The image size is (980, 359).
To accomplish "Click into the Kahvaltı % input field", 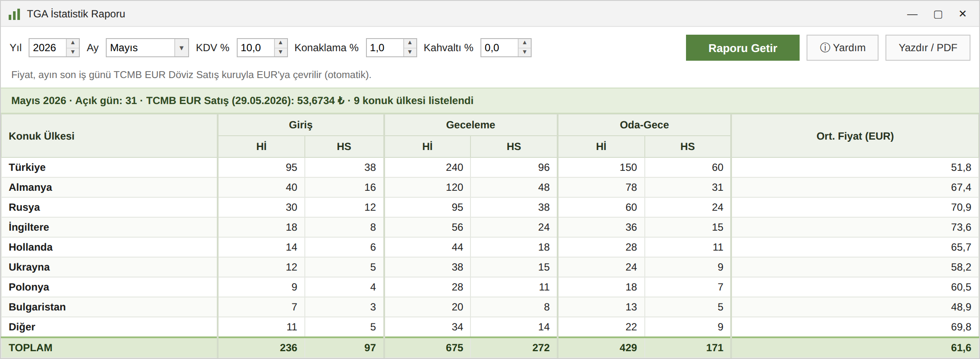I will coord(500,48).
